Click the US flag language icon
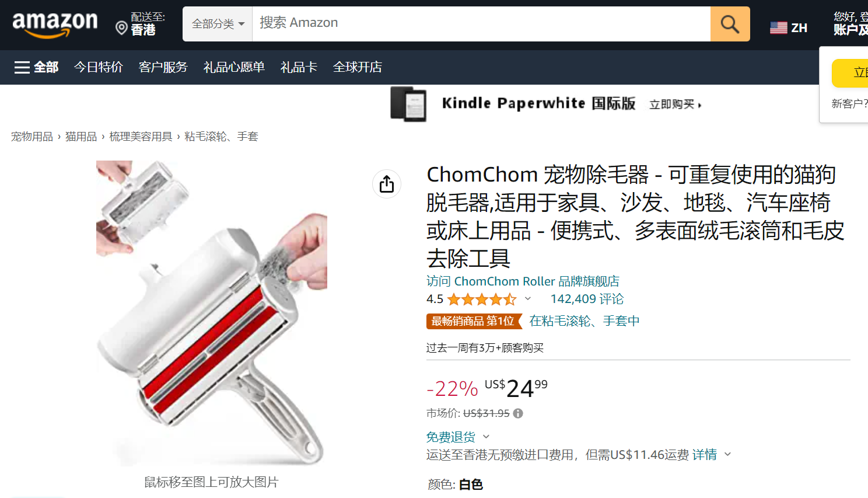 coord(779,27)
